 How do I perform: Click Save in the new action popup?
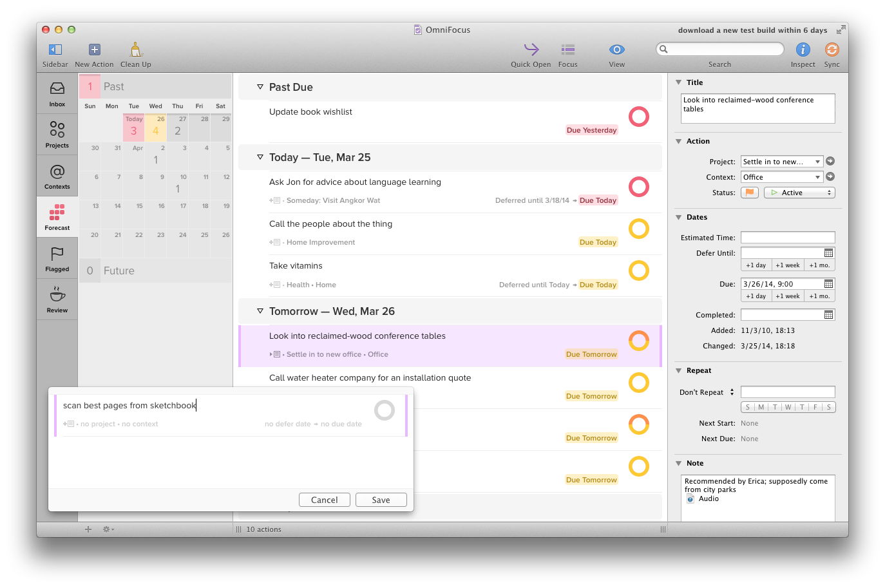coord(381,500)
